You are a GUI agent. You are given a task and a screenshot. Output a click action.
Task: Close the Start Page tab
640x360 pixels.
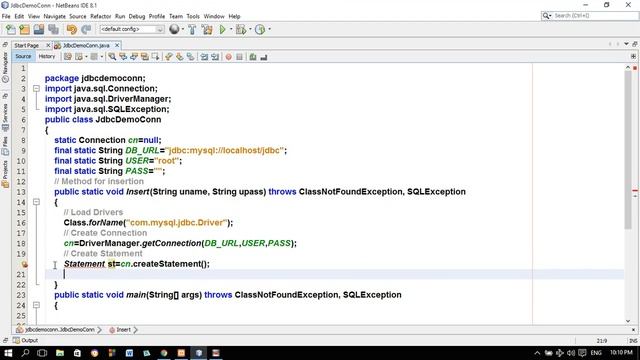(x=48, y=45)
